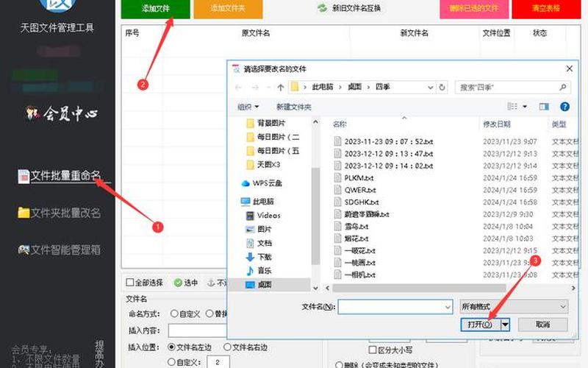Check the 区分大小写 checkbox
The height and width of the screenshot is (368, 588).
point(373,350)
